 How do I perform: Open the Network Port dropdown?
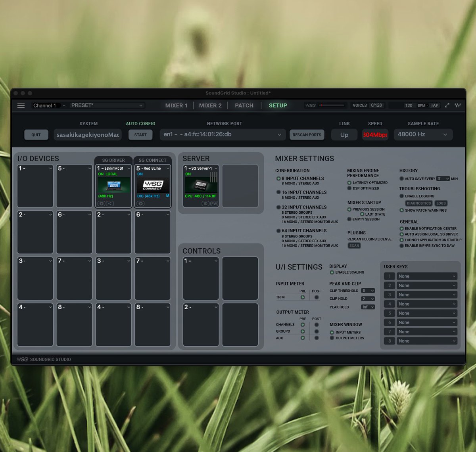click(223, 134)
